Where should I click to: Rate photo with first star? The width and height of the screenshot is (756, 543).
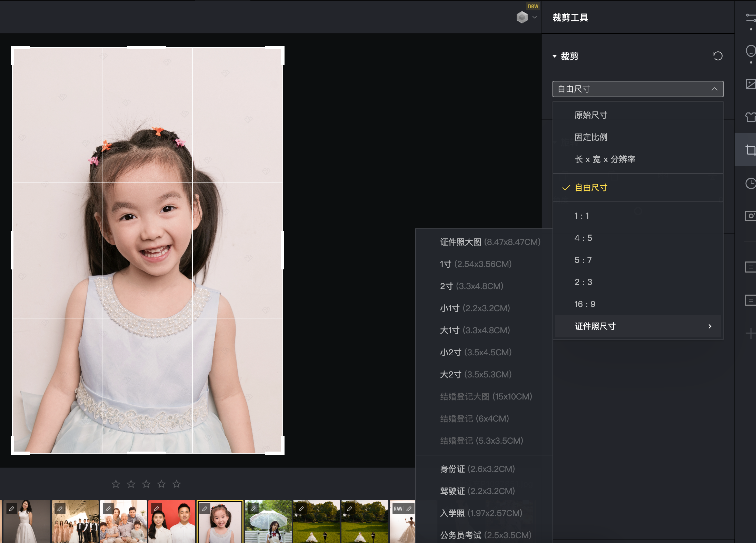[116, 484]
